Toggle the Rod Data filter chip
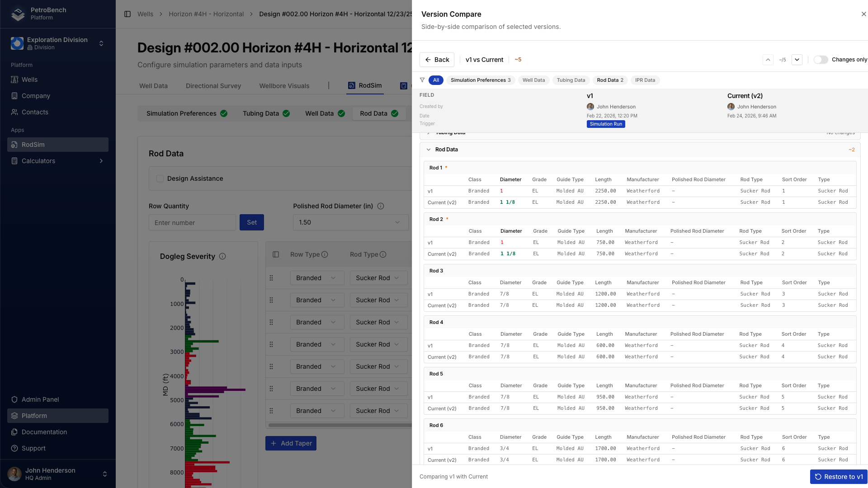This screenshot has height=488, width=868. pos(610,80)
